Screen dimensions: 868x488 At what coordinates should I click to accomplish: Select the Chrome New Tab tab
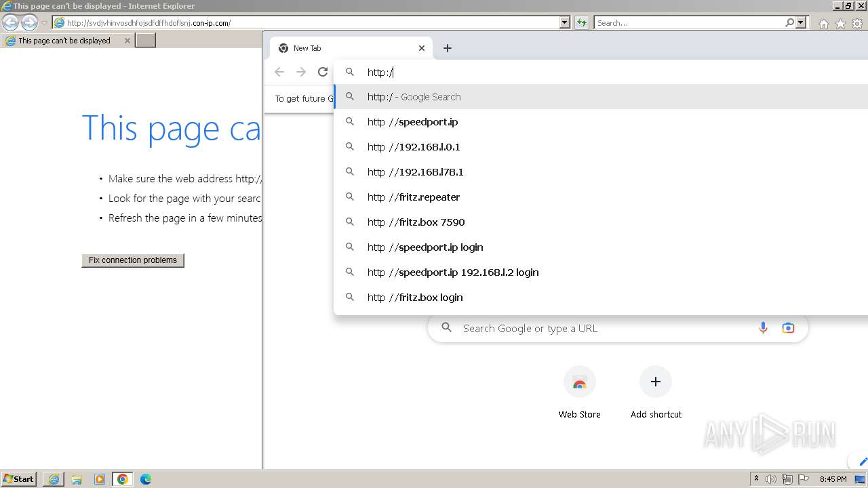pyautogui.click(x=351, y=48)
